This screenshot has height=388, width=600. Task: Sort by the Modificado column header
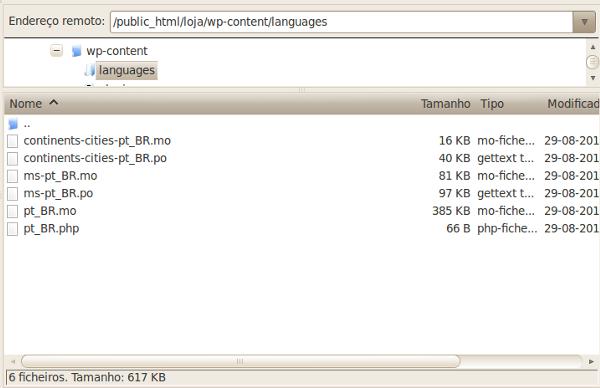573,104
